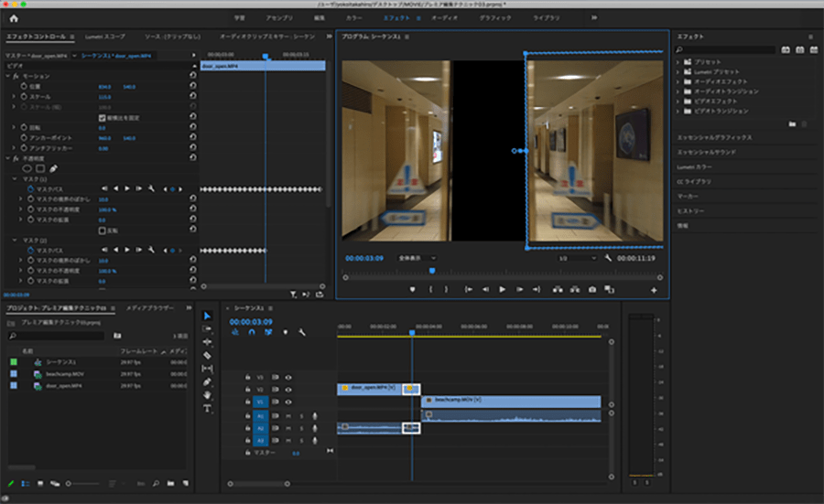Collapse the Mask (1) section
This screenshot has width=824, height=504.
16,178
